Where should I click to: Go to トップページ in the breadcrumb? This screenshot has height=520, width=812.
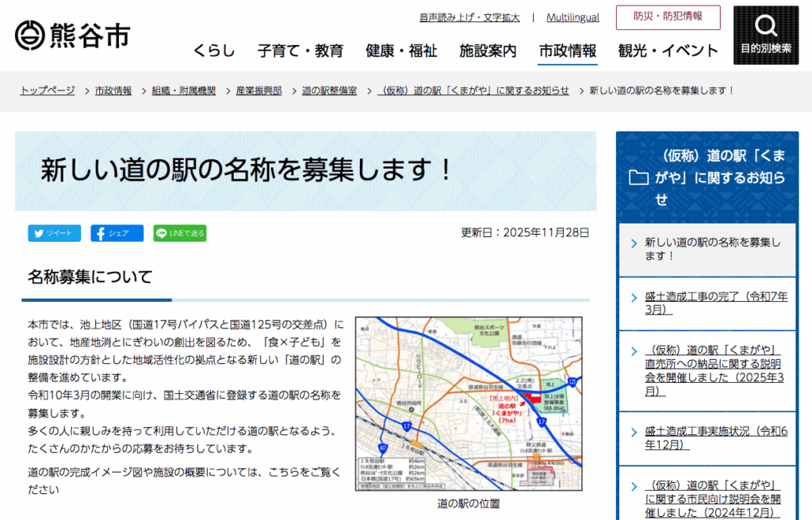(x=48, y=90)
